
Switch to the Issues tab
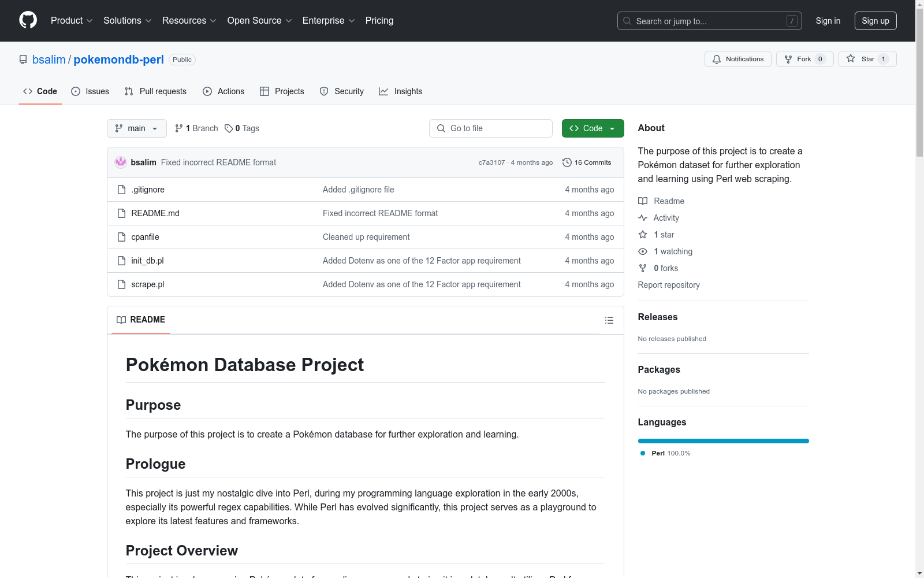pyautogui.click(x=90, y=91)
